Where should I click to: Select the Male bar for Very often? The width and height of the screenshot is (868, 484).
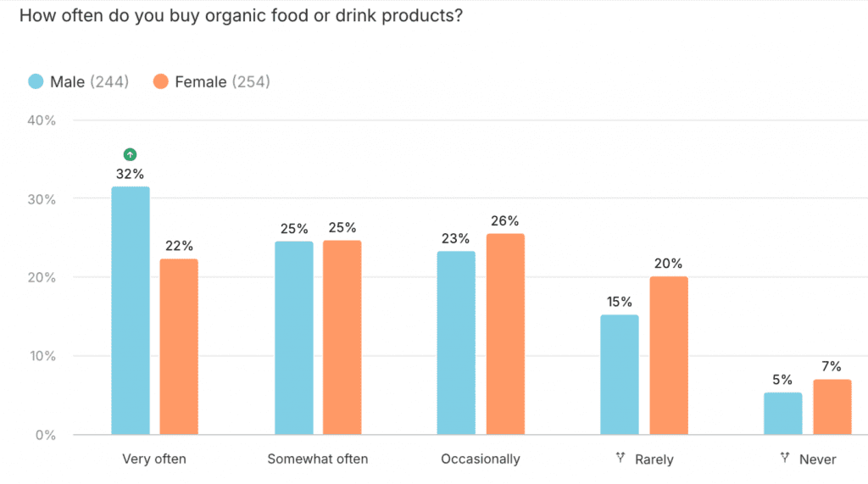click(x=131, y=310)
